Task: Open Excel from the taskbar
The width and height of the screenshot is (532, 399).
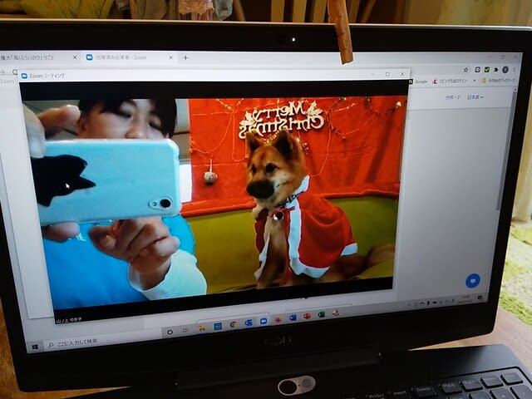Action: pos(322,314)
